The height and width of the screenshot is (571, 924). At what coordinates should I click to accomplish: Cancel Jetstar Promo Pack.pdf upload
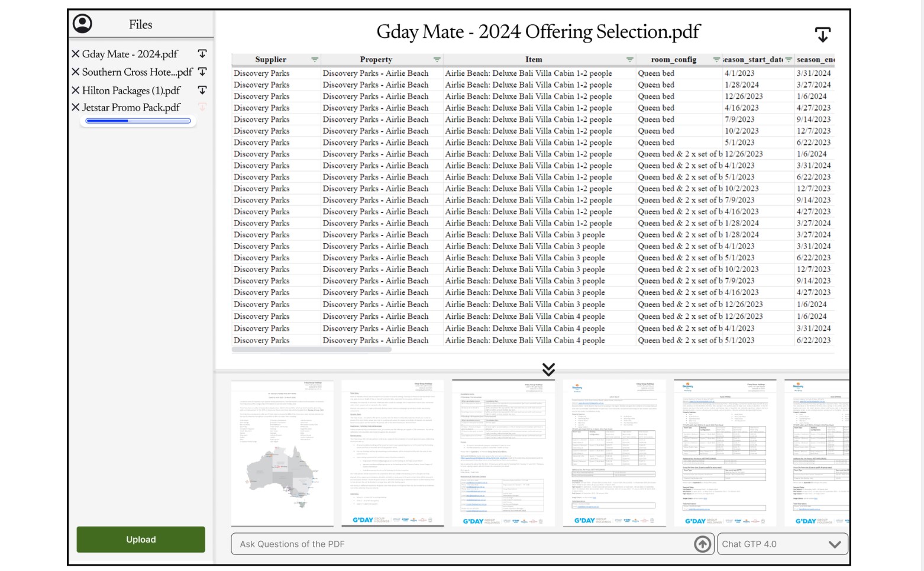click(76, 108)
